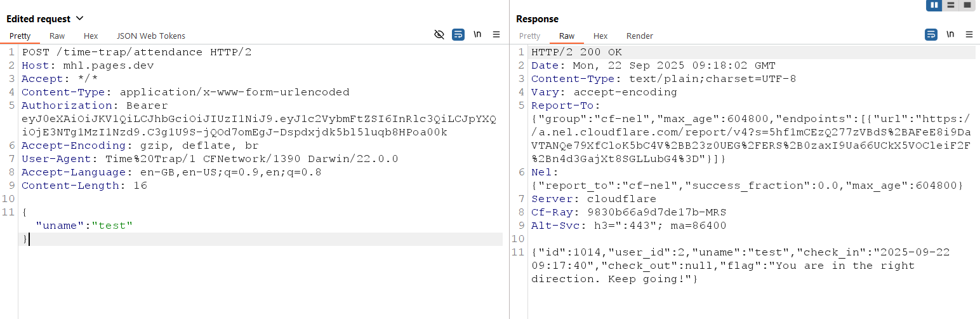
Task: Switch to the request Pretty tab
Action: [20, 36]
